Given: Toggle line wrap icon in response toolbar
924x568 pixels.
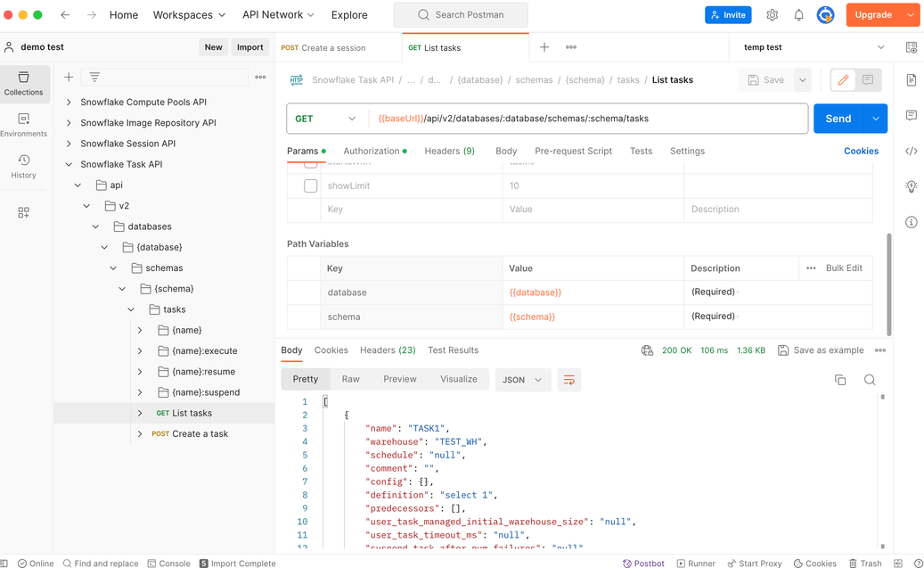Looking at the screenshot, I should click(568, 380).
